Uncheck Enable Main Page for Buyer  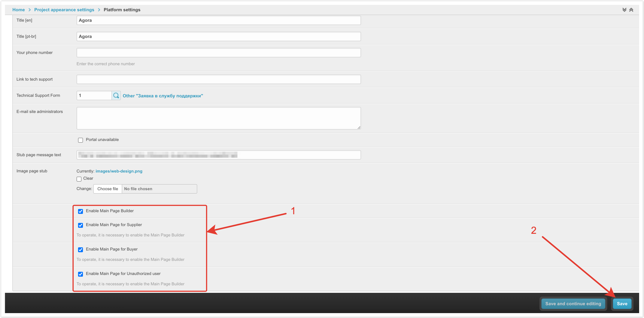tap(80, 249)
